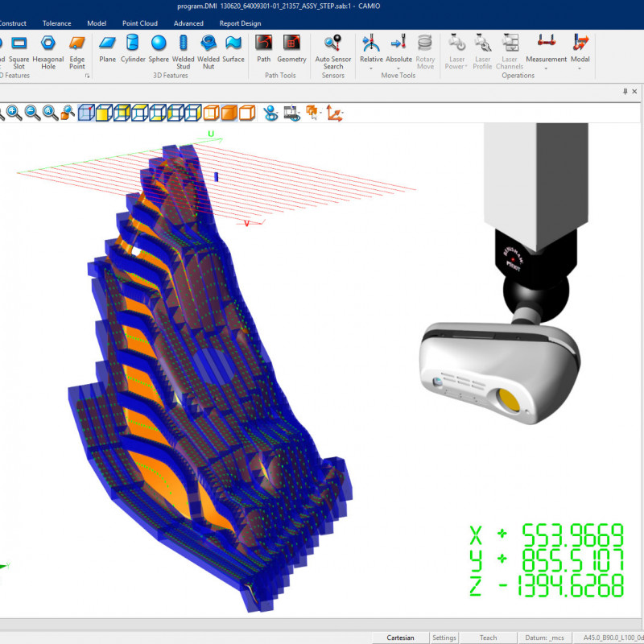This screenshot has height=644, width=644.
Task: Switch to the Point Cloud ribbon tab
Action: pos(140,23)
